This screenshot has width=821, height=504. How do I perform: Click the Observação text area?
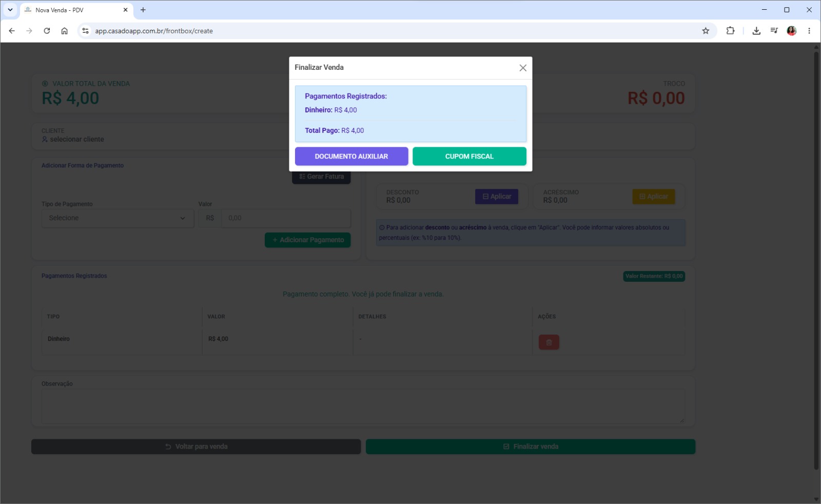(x=363, y=406)
